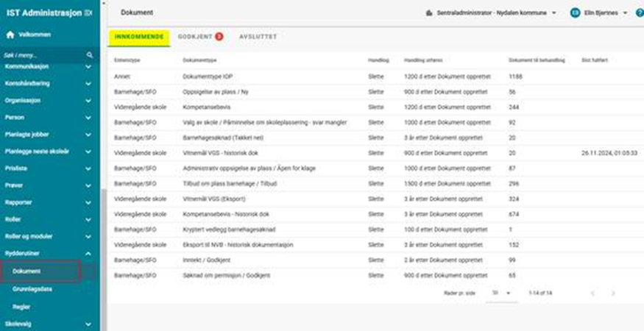Open the rows per page dropdown
644x331 pixels.
point(500,293)
